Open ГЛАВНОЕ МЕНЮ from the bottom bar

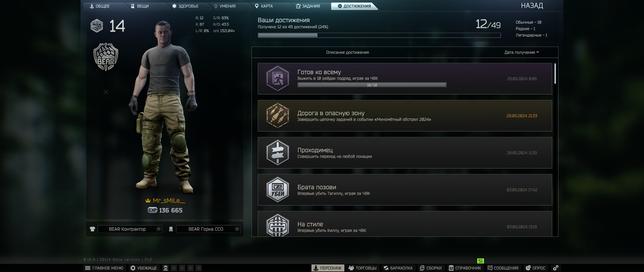coord(104,268)
